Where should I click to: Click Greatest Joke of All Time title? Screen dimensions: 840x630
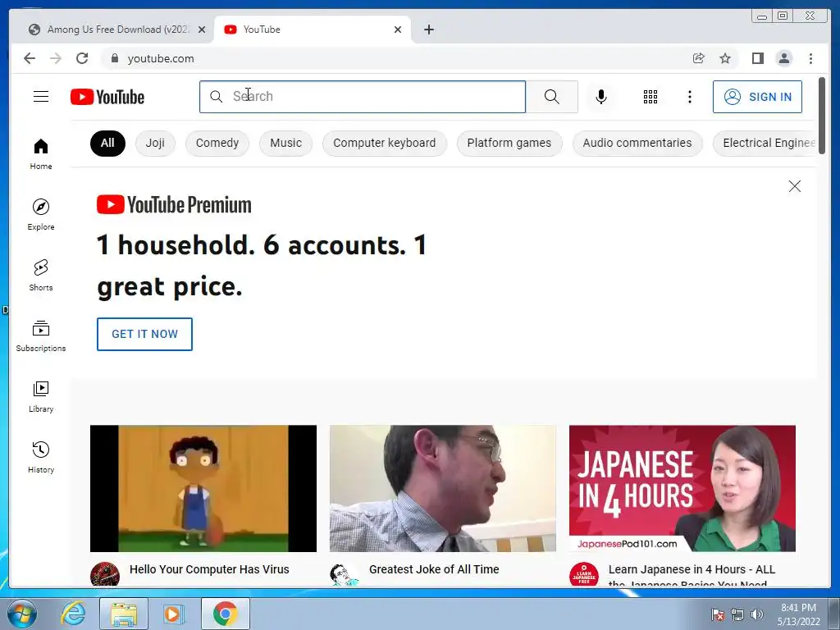[x=434, y=569]
